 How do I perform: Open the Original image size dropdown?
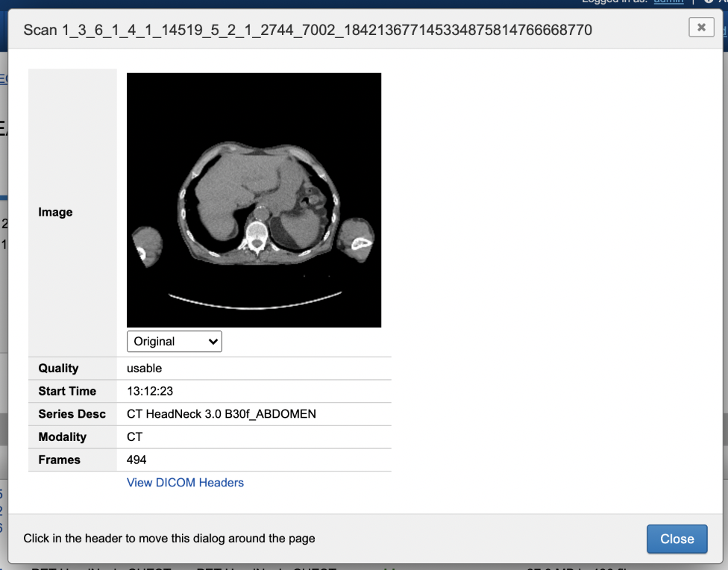click(x=174, y=342)
